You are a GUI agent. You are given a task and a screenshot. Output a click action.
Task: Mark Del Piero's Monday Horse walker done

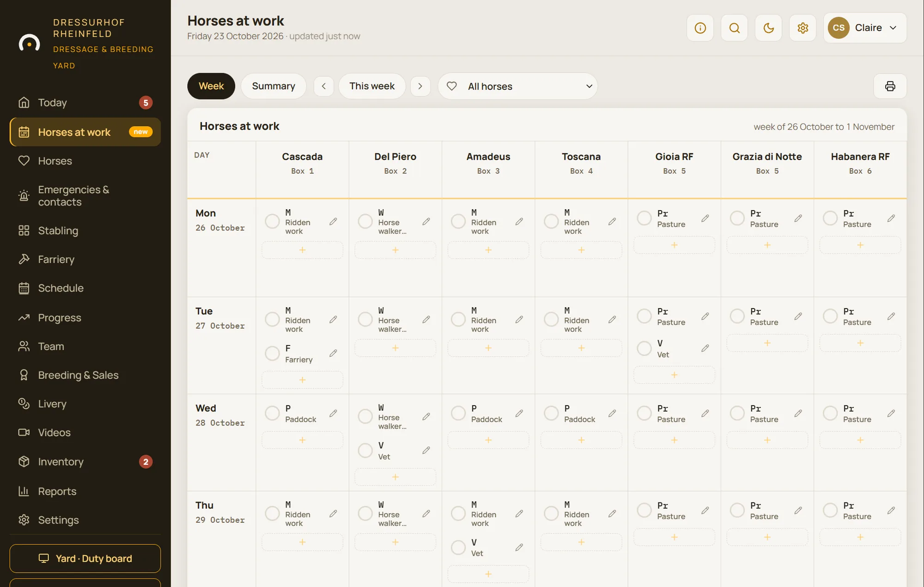click(365, 221)
